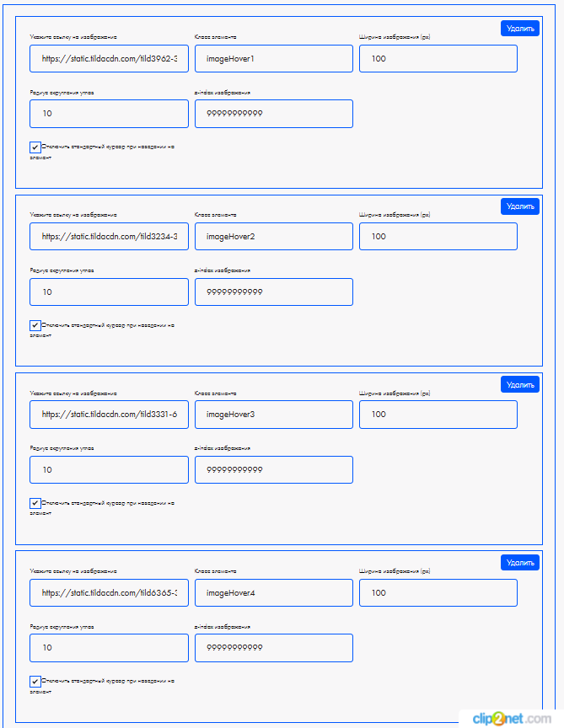Viewport: 564px width, 728px height.
Task: Click the image URL field containing tild3234
Action: (x=109, y=237)
